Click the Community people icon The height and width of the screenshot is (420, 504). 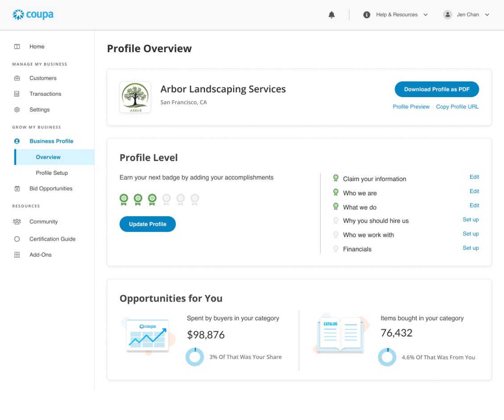click(x=17, y=222)
